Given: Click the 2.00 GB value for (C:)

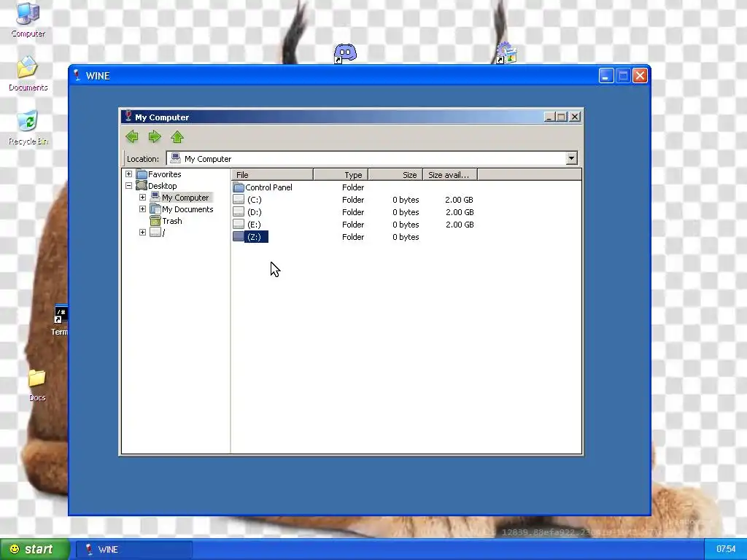Looking at the screenshot, I should 460,200.
